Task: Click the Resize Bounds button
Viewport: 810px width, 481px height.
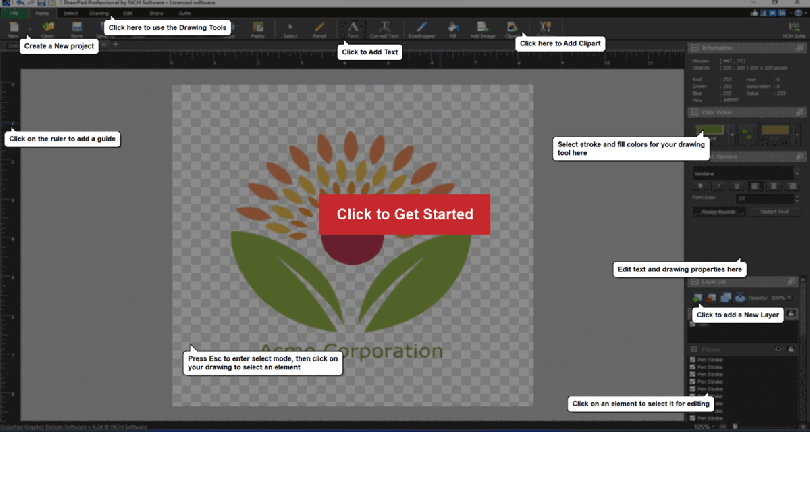Action: pos(719,211)
